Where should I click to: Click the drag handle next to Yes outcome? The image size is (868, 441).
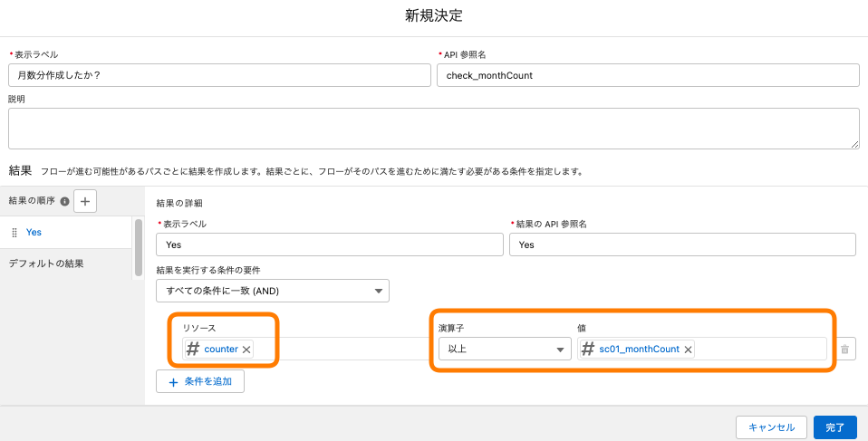(14, 233)
